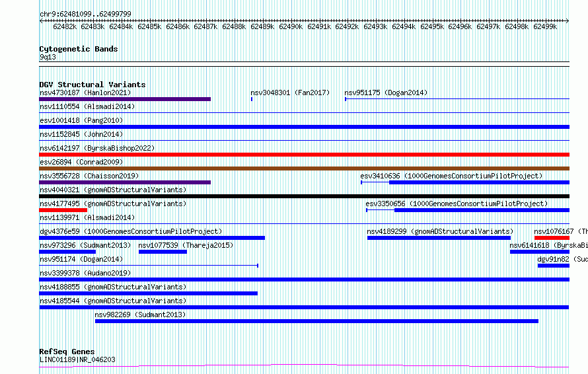Open esv3410636 1000GenomesConsortiumPilotProject label
588x374 pixels.
(x=451, y=176)
